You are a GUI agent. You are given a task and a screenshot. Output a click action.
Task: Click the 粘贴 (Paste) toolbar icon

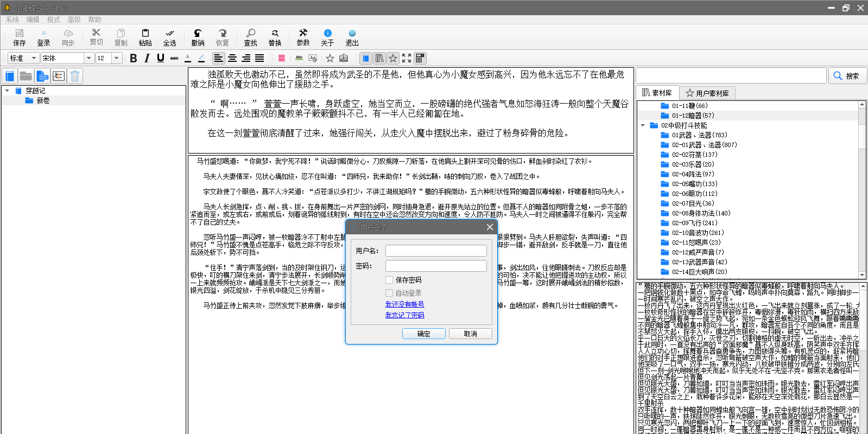pos(145,37)
